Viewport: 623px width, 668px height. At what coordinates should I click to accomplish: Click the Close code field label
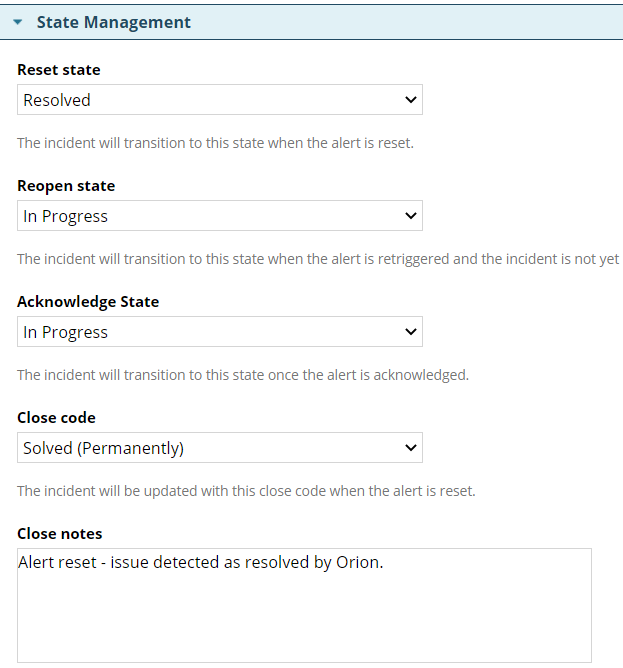pyautogui.click(x=56, y=418)
